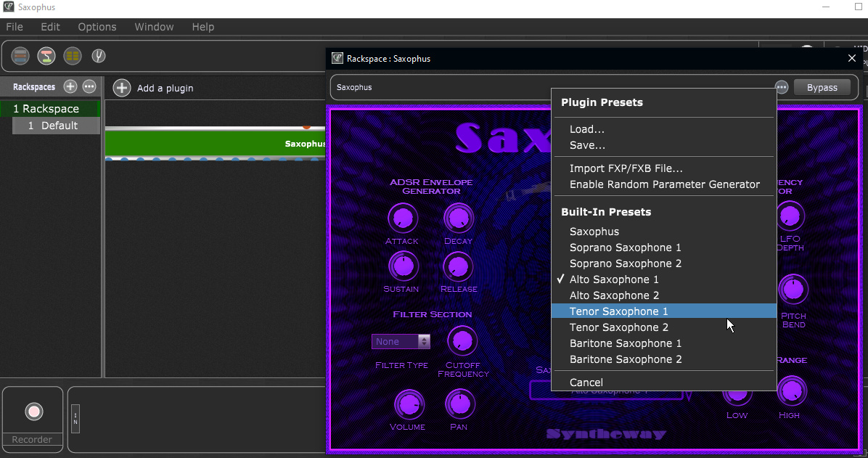Open the Options menu
The width and height of the screenshot is (868, 458).
[97, 27]
